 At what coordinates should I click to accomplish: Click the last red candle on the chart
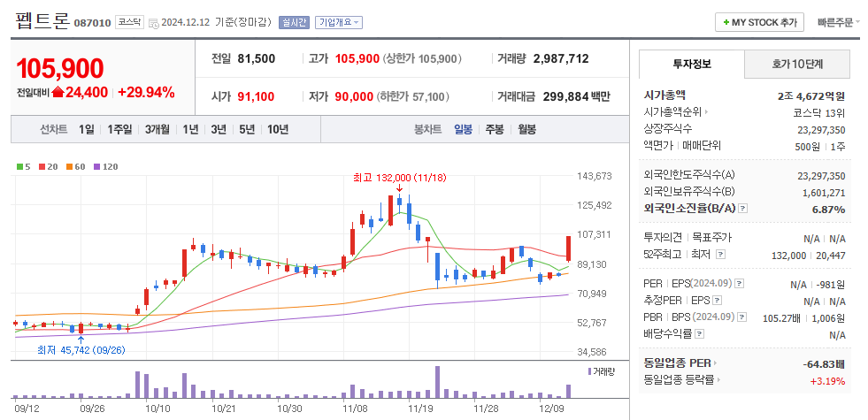pos(569,248)
